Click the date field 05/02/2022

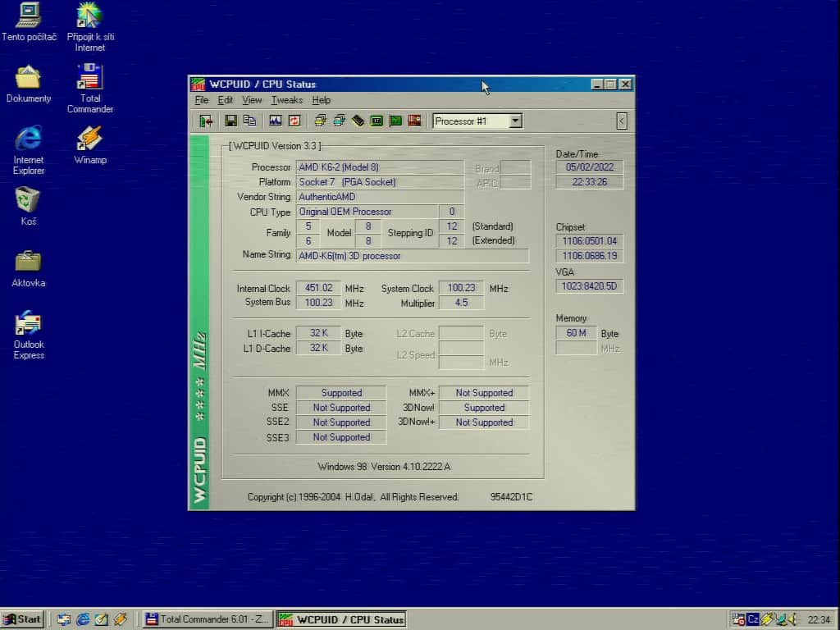589,167
